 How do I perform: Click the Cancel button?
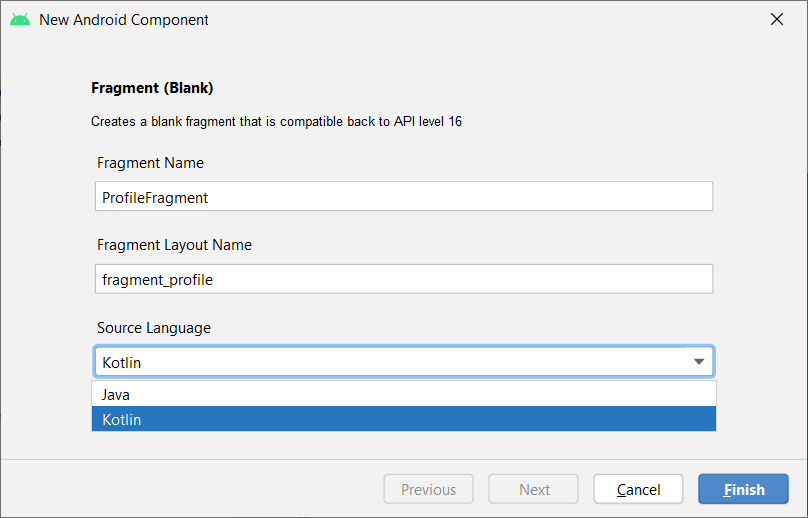coord(638,489)
